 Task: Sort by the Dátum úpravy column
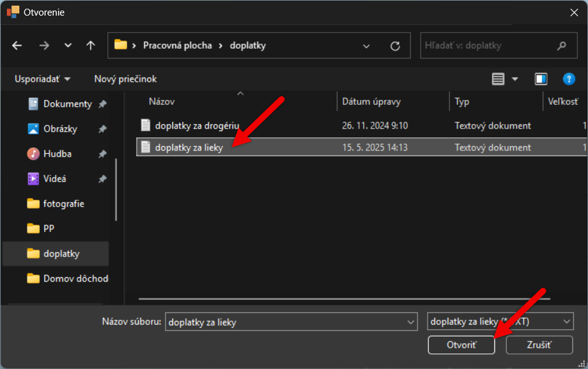(371, 102)
